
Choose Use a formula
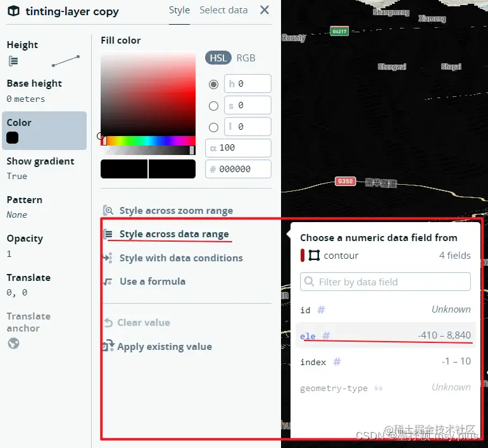(x=153, y=282)
